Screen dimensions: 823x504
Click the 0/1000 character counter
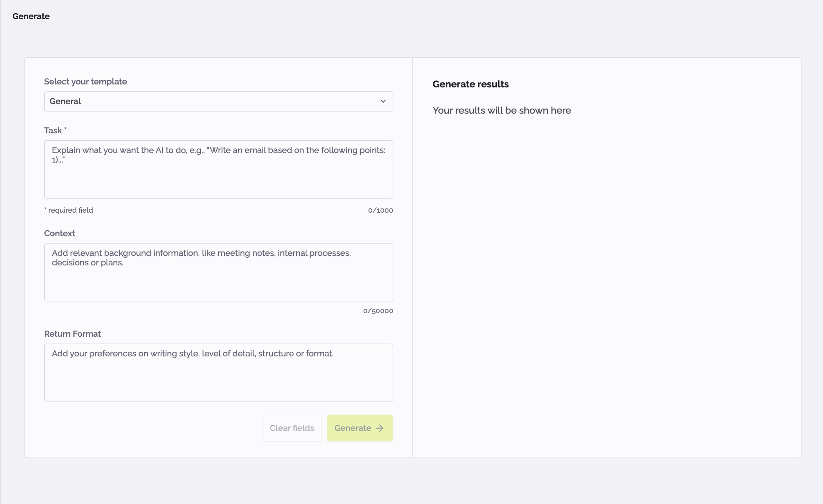point(380,210)
